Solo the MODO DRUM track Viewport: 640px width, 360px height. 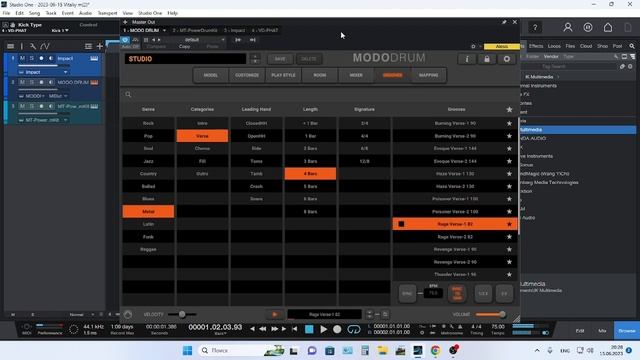coord(31,82)
